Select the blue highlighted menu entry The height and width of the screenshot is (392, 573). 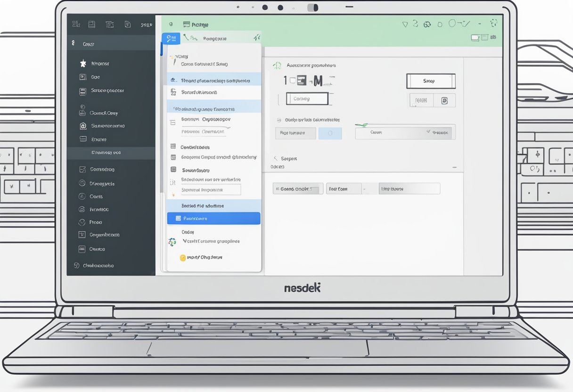[x=213, y=219]
